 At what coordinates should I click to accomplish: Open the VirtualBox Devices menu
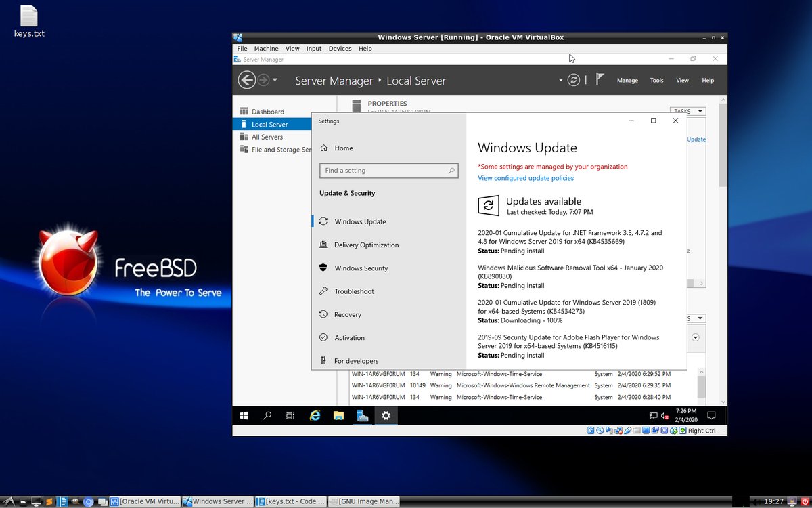[x=340, y=49]
